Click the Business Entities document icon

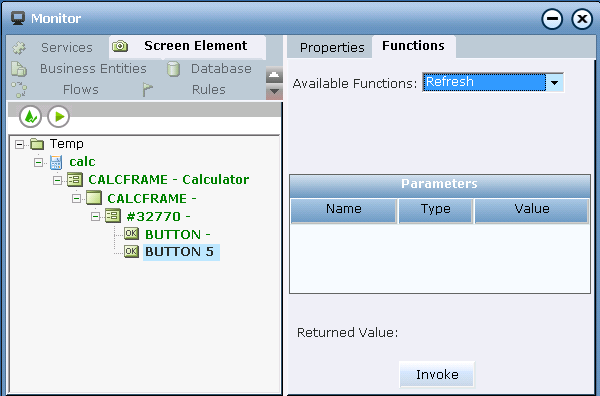pyautogui.click(x=19, y=69)
